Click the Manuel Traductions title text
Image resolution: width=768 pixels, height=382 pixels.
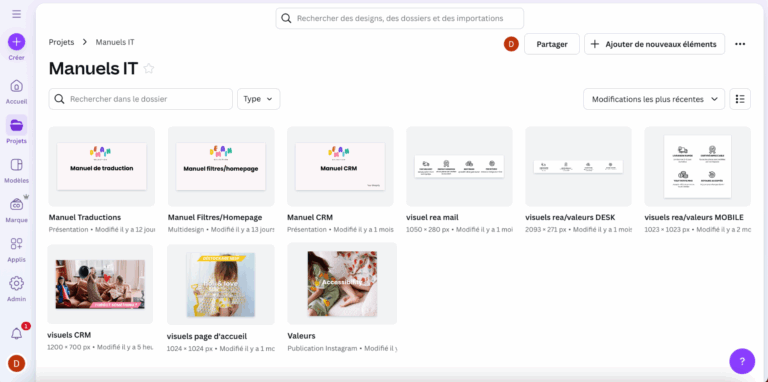[x=85, y=217]
